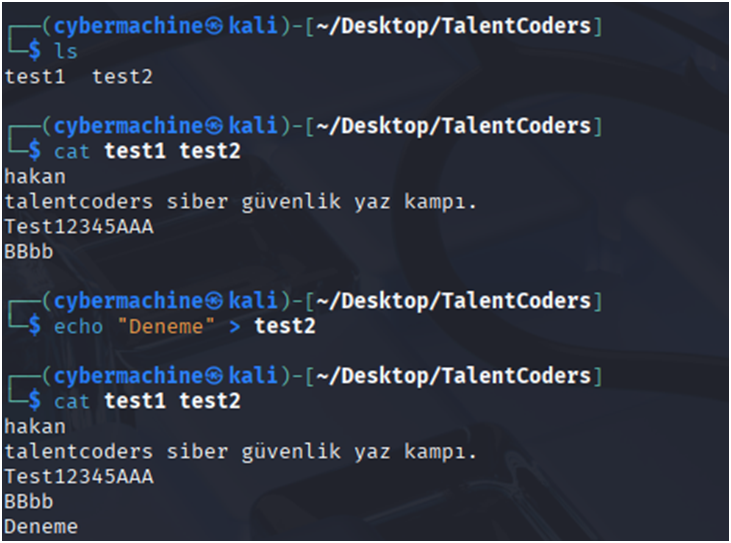Click test1 in the ls output listing
This screenshot has height=543, width=731.
click(x=35, y=76)
